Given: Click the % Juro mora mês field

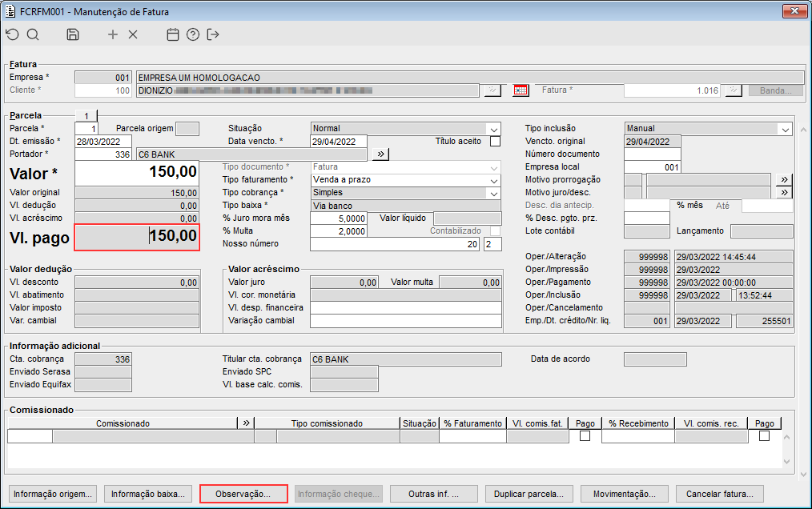Looking at the screenshot, I should (339, 218).
